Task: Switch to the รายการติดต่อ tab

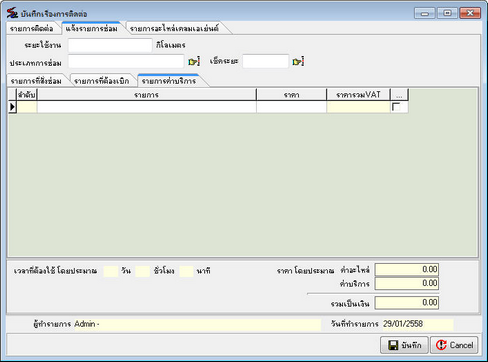Action: pos(32,29)
